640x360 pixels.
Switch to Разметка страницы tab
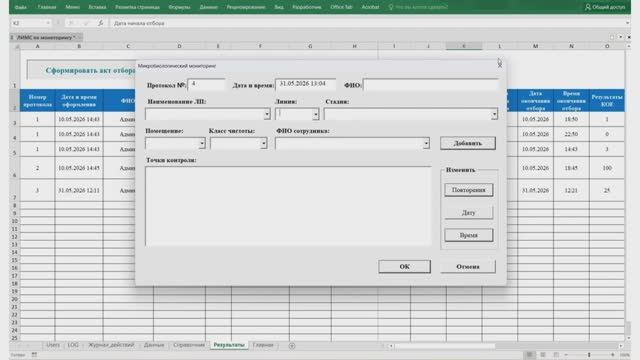point(137,7)
